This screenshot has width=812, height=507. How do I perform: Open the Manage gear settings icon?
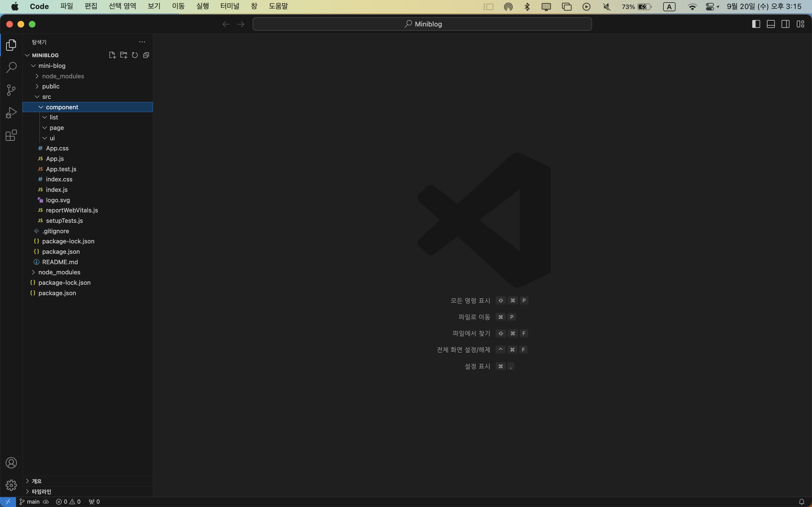(x=11, y=485)
